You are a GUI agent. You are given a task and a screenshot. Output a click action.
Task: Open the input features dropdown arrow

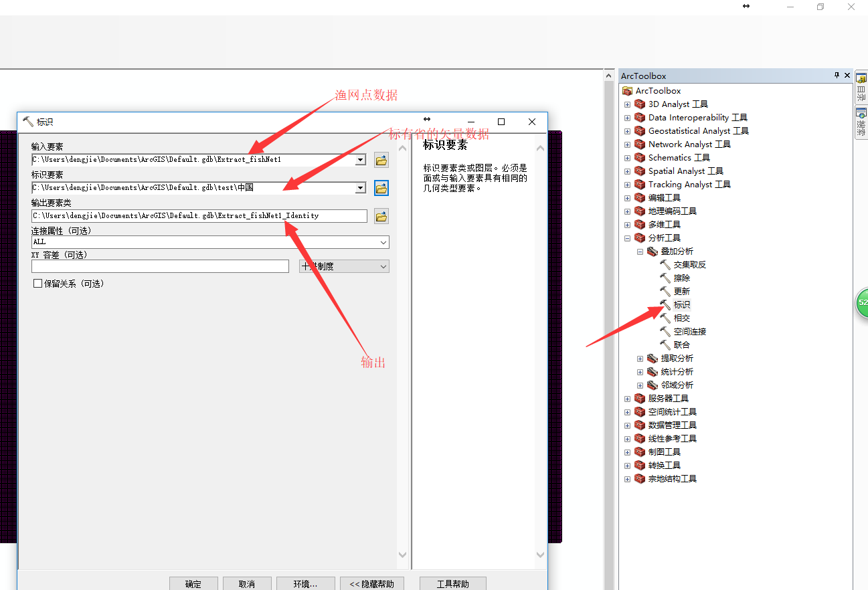pos(361,160)
